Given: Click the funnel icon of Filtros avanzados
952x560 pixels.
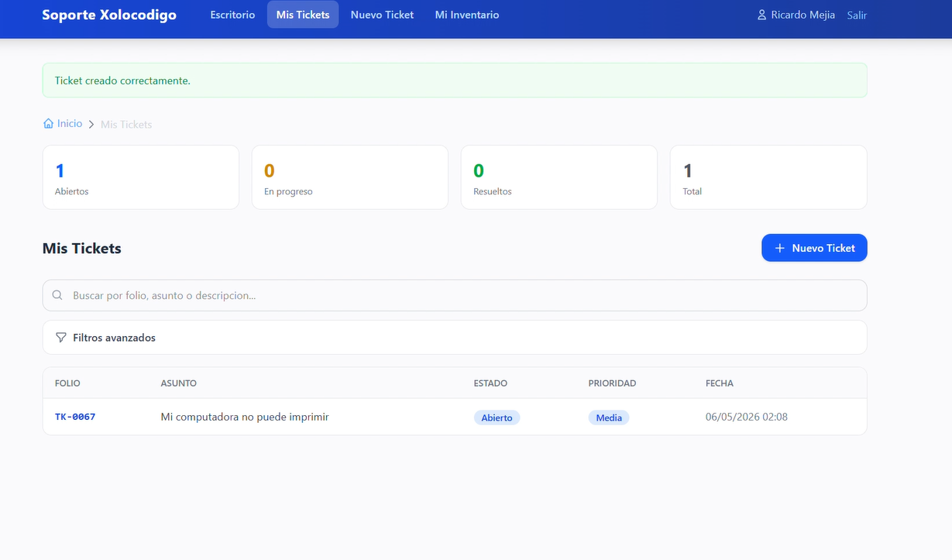Looking at the screenshot, I should coord(61,338).
